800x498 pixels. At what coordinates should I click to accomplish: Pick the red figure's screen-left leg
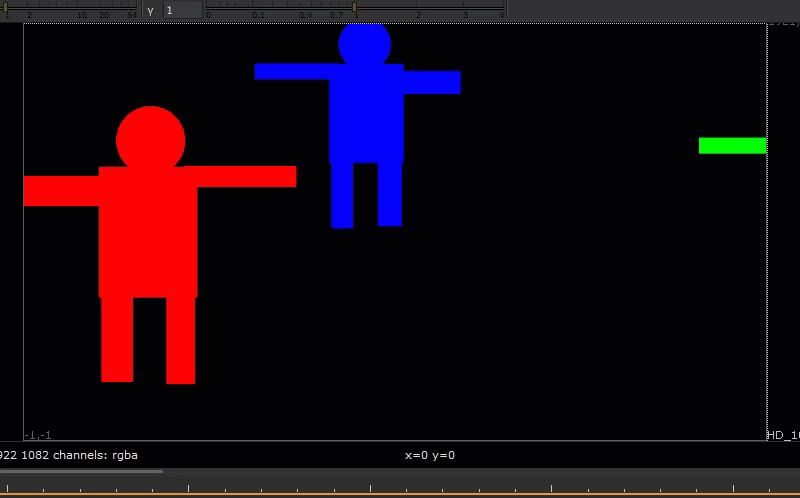(x=117, y=339)
